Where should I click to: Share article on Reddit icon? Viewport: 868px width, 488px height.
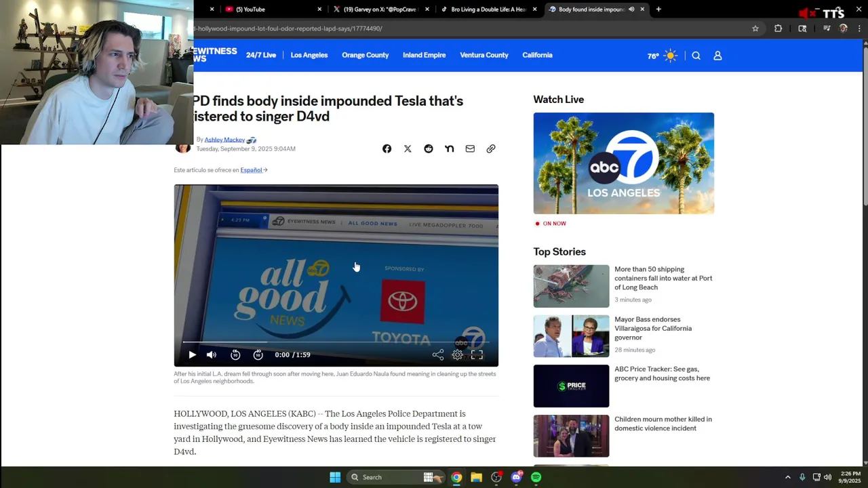coord(429,148)
